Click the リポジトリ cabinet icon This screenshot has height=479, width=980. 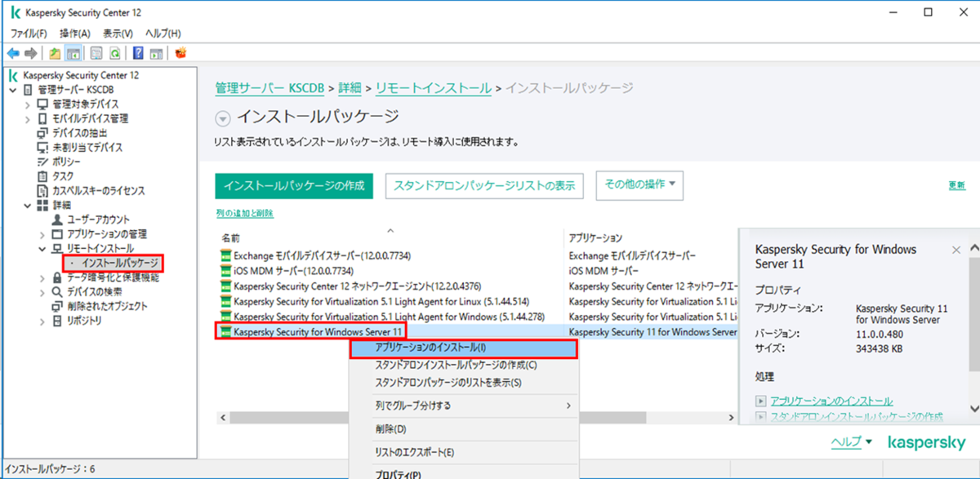[x=57, y=321]
